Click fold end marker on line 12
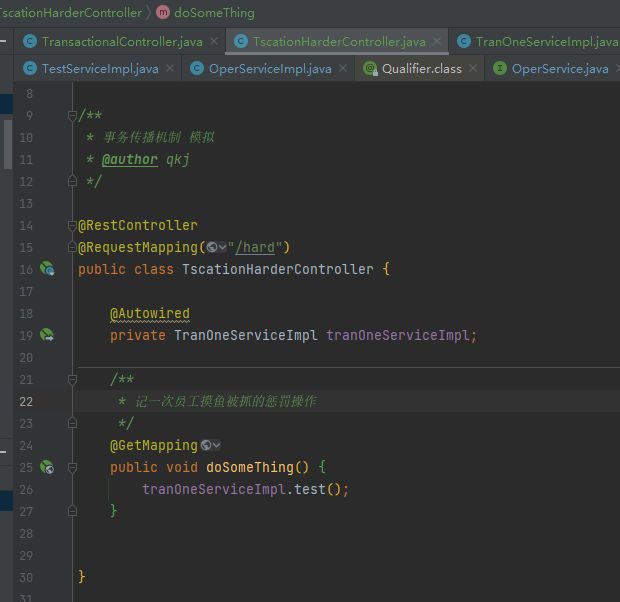Viewport: 620px width, 602px height. 72,181
